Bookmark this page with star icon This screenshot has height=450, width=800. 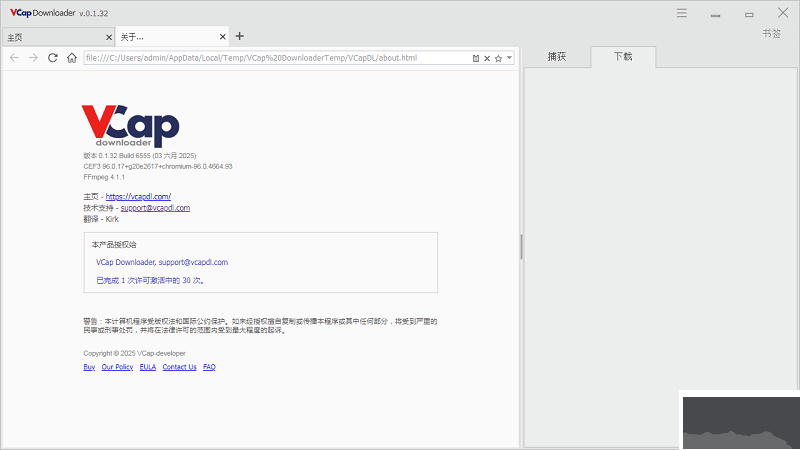[x=498, y=58]
